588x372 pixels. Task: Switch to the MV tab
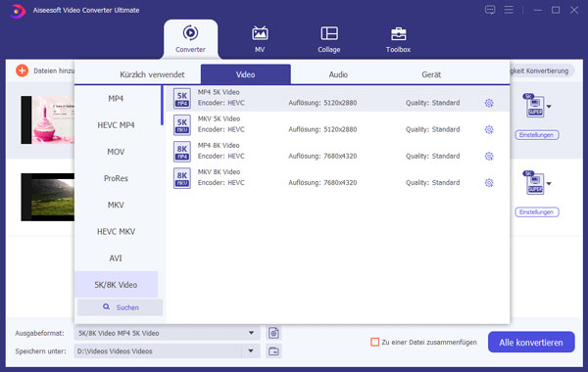[x=260, y=39]
